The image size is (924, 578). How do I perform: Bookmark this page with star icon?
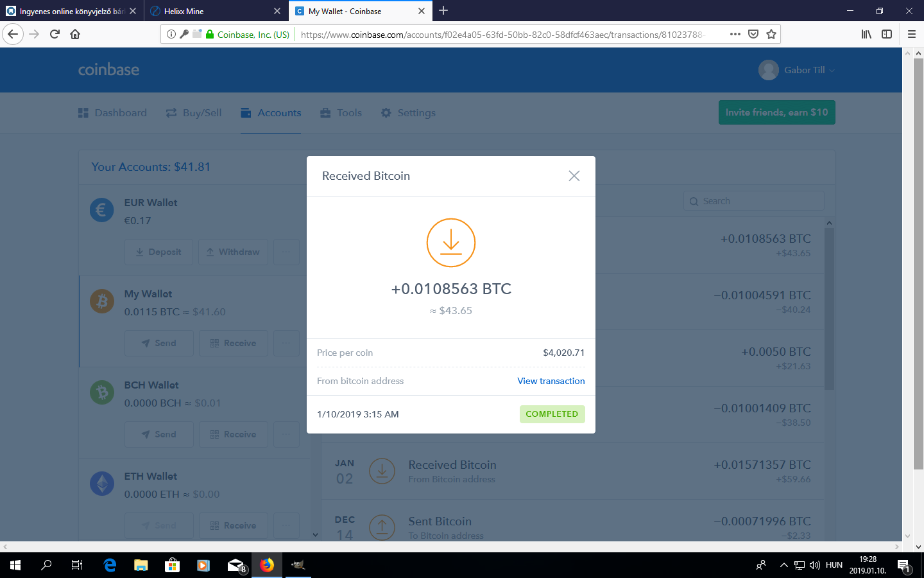771,34
